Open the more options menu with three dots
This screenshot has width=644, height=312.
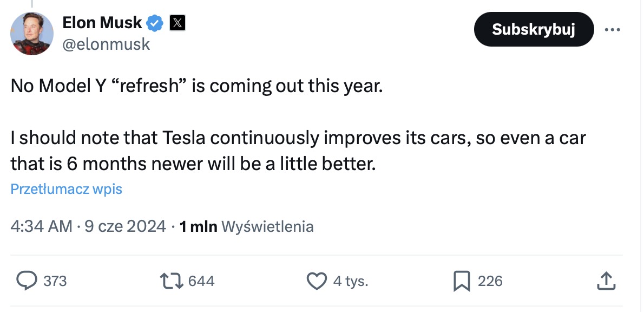point(613,30)
